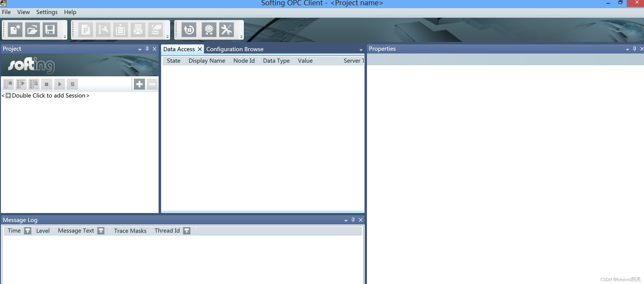Screen dimensions: 644x284
Task: Sort by the State column header
Action: (x=174, y=61)
